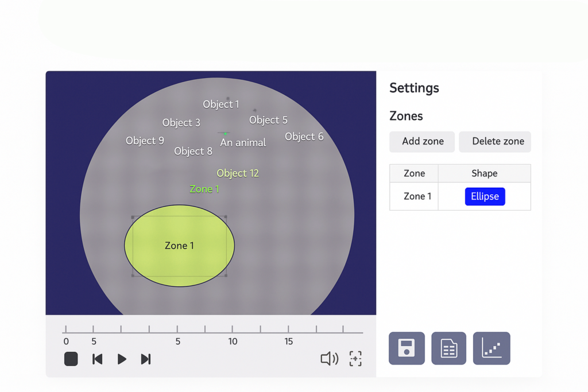
Task: Select the Zone 1 cell in zones table
Action: pyautogui.click(x=417, y=196)
